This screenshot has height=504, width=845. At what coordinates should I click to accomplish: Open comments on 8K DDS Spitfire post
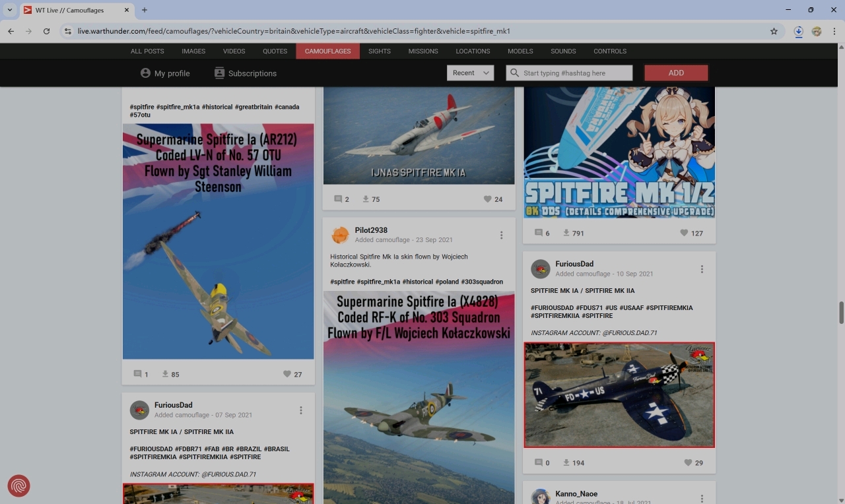click(x=539, y=233)
